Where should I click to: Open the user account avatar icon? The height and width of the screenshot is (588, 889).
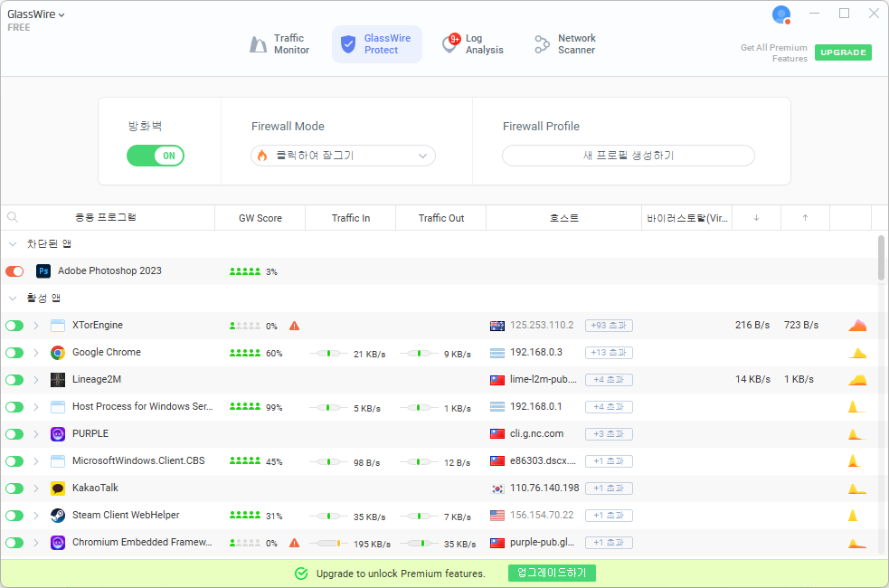point(781,14)
